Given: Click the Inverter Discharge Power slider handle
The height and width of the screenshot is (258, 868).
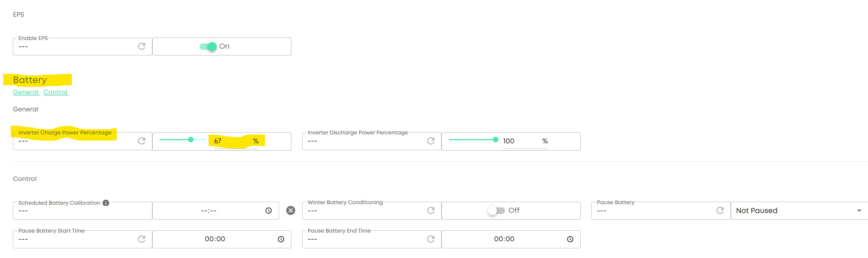Looking at the screenshot, I should [495, 140].
